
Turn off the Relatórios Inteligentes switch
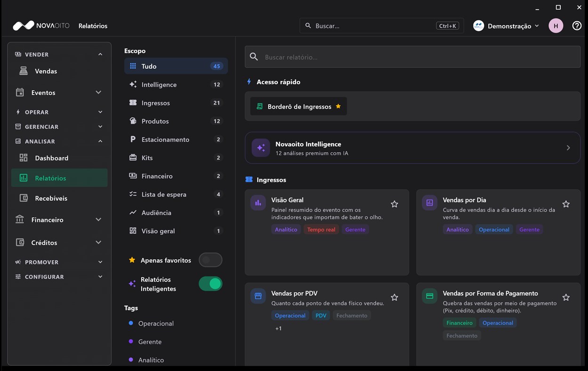pyautogui.click(x=210, y=284)
